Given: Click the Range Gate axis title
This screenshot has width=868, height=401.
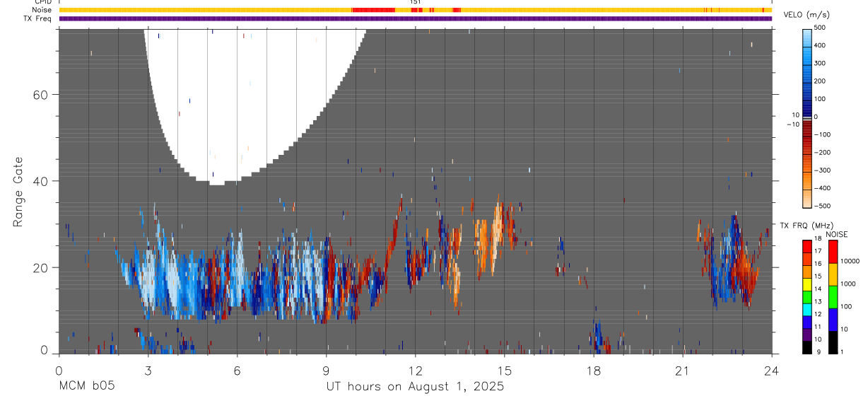Looking at the screenshot, I should [18, 192].
